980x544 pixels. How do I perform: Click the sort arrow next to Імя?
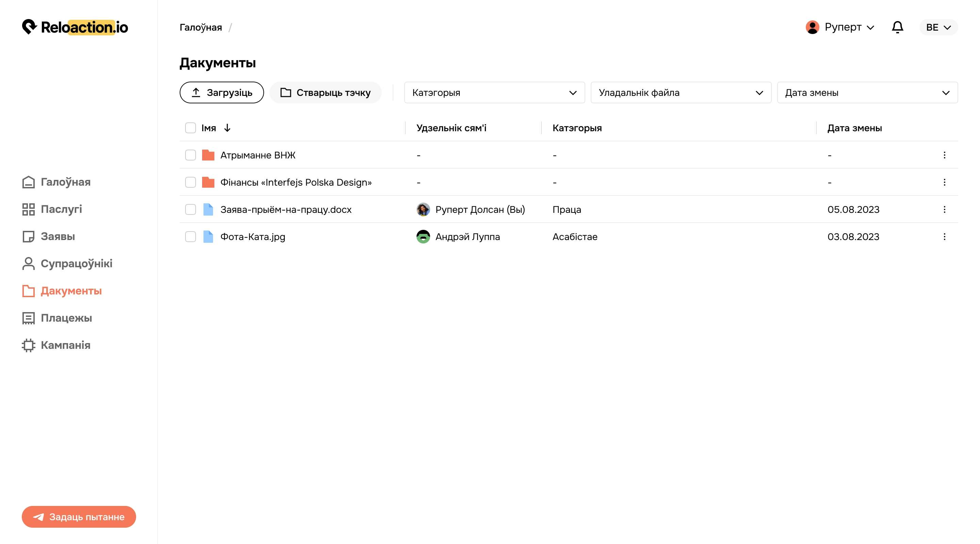tap(227, 128)
